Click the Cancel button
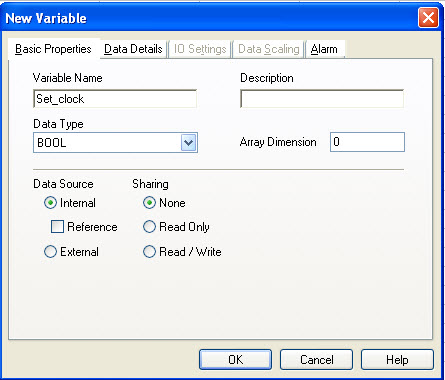The height and width of the screenshot is (380, 445). tap(316, 359)
